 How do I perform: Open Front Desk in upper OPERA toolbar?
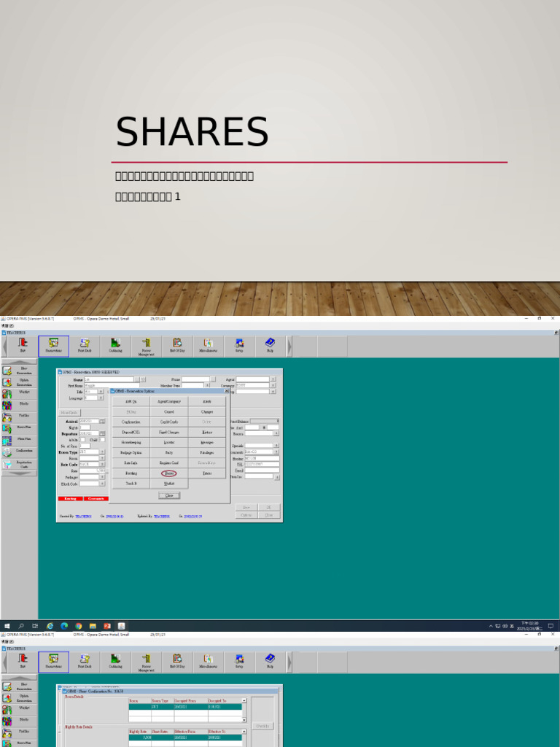pos(85,346)
